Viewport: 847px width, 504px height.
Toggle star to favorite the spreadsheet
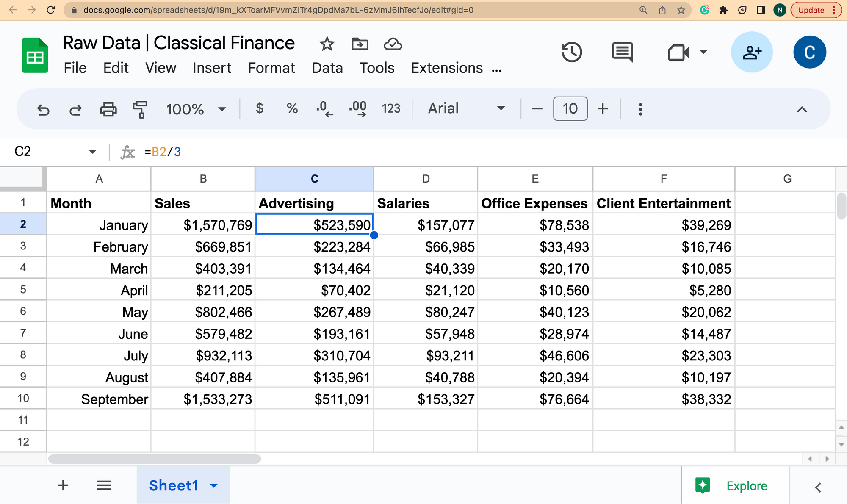326,44
